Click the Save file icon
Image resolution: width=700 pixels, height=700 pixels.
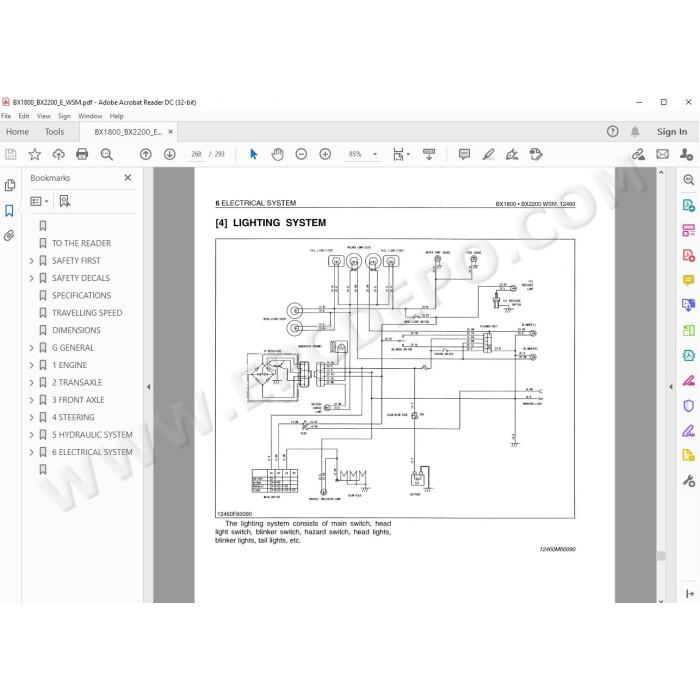coord(11,154)
